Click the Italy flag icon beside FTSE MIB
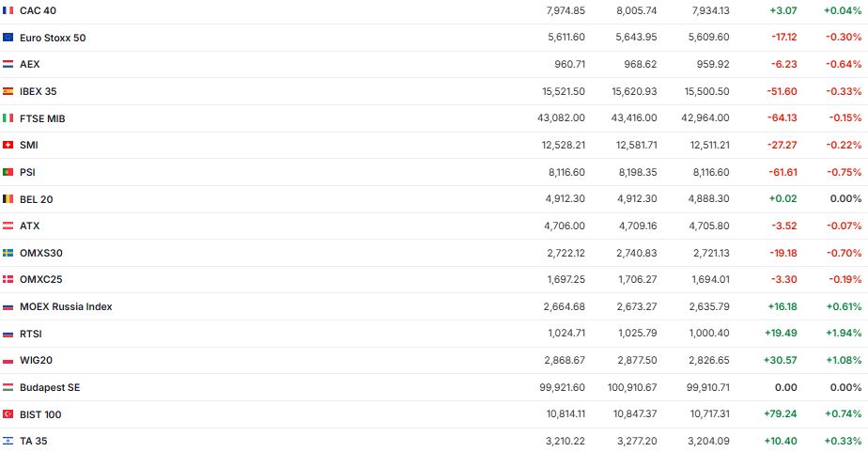 8,118
